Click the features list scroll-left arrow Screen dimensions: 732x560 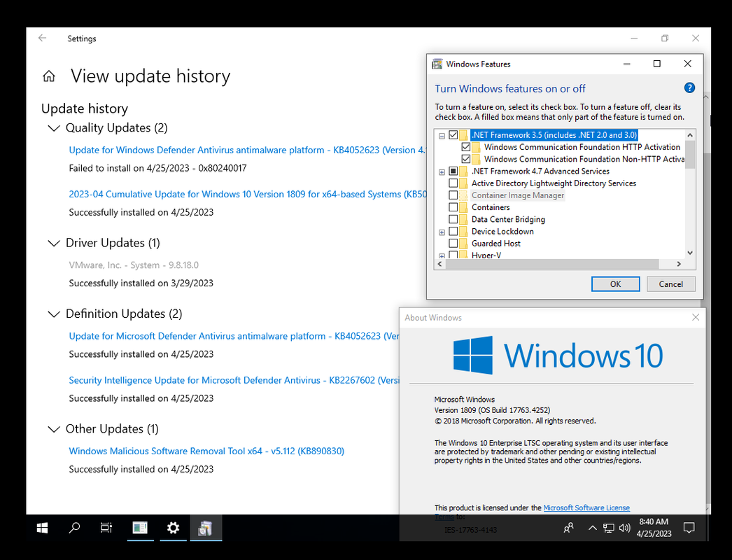click(439, 264)
